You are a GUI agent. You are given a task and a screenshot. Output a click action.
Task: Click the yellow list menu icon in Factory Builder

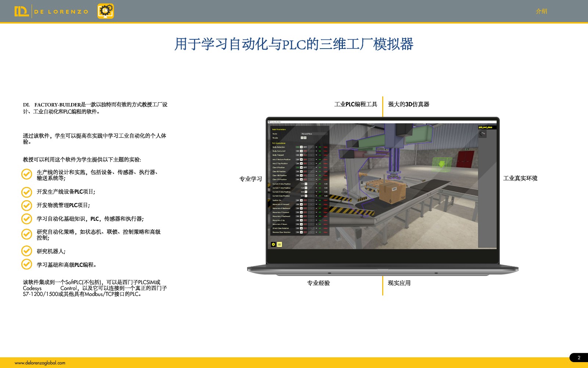point(279,244)
